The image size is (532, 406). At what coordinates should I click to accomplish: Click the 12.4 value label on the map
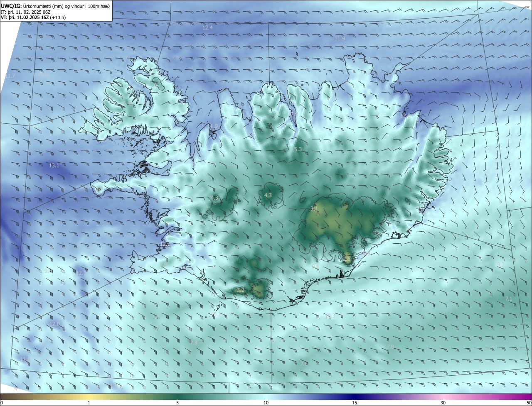tap(207, 27)
